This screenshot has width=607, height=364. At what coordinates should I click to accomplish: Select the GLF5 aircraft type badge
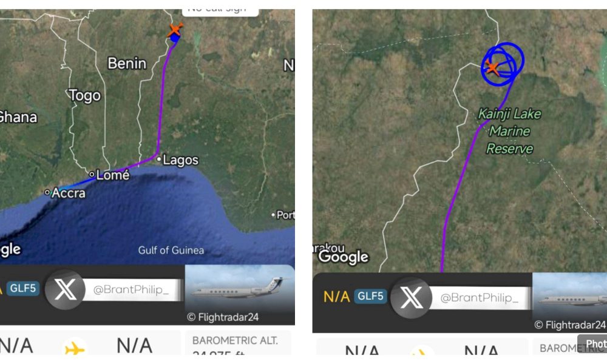pyautogui.click(x=24, y=289)
